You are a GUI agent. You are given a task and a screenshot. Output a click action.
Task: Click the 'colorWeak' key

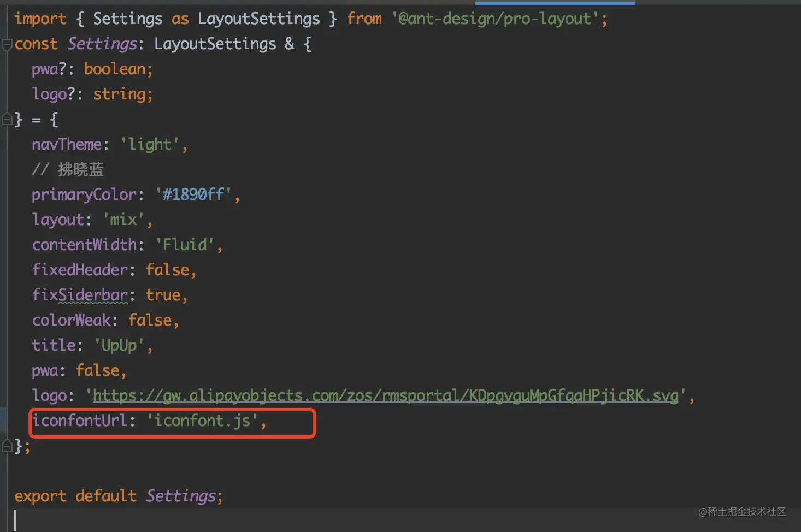click(71, 320)
